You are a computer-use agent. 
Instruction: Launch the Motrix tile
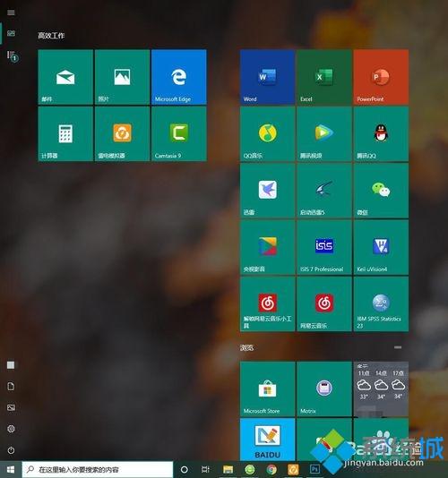[324, 389]
